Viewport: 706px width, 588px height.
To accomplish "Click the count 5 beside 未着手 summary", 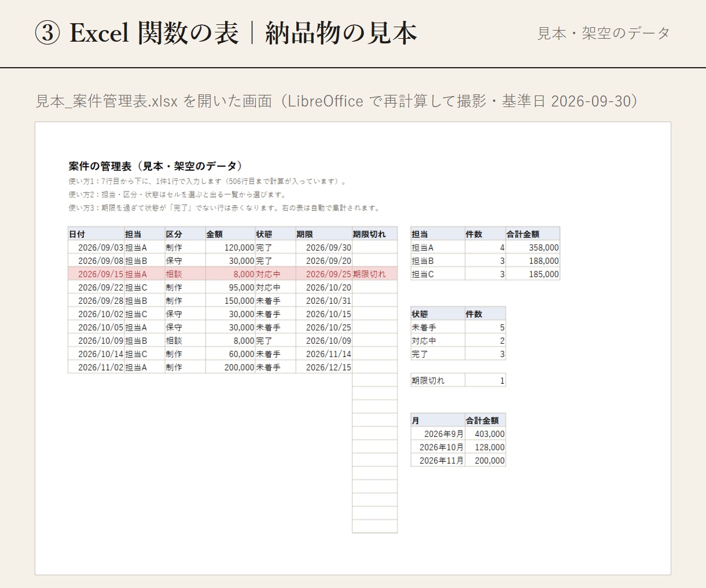I will 486,327.
